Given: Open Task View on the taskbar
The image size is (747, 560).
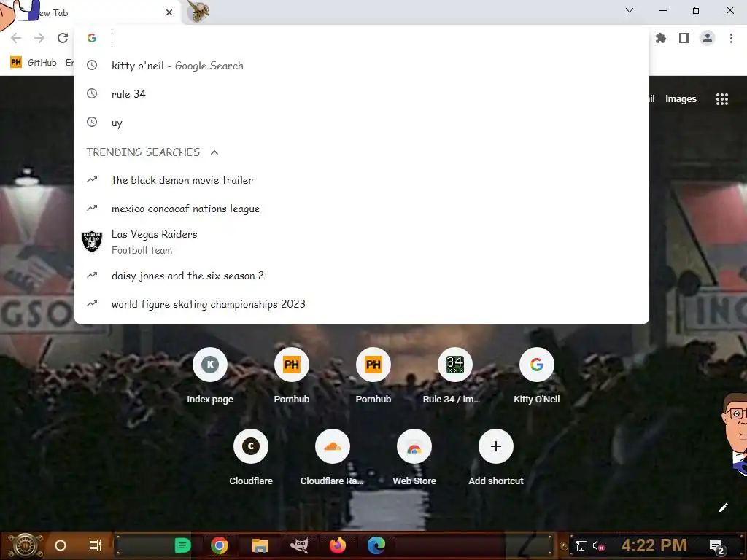Looking at the screenshot, I should coord(96,545).
